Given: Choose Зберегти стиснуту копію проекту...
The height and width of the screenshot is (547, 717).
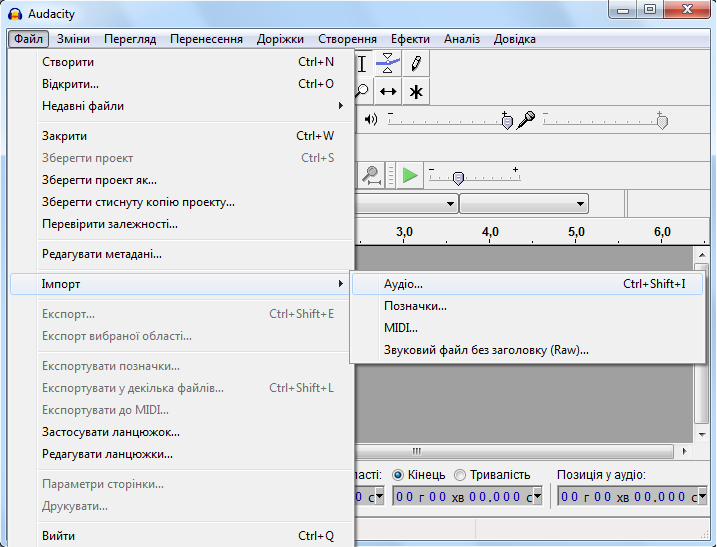Looking at the screenshot, I should 182,202.
